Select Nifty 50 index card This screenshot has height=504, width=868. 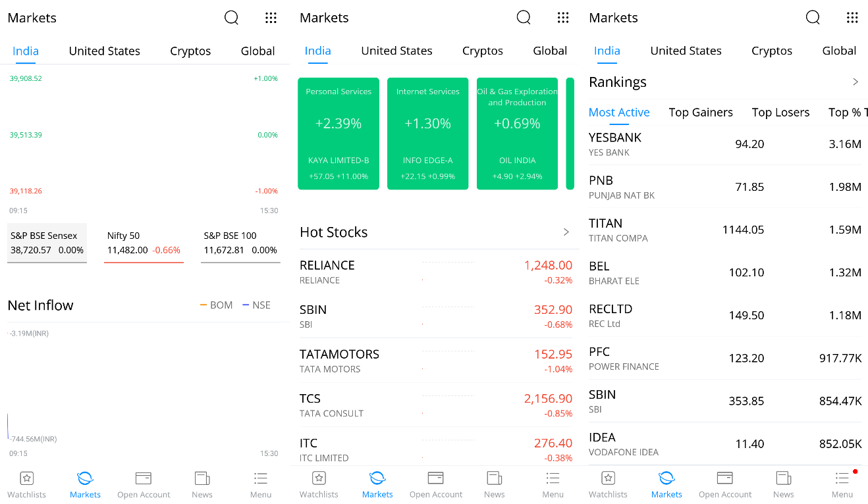point(144,243)
